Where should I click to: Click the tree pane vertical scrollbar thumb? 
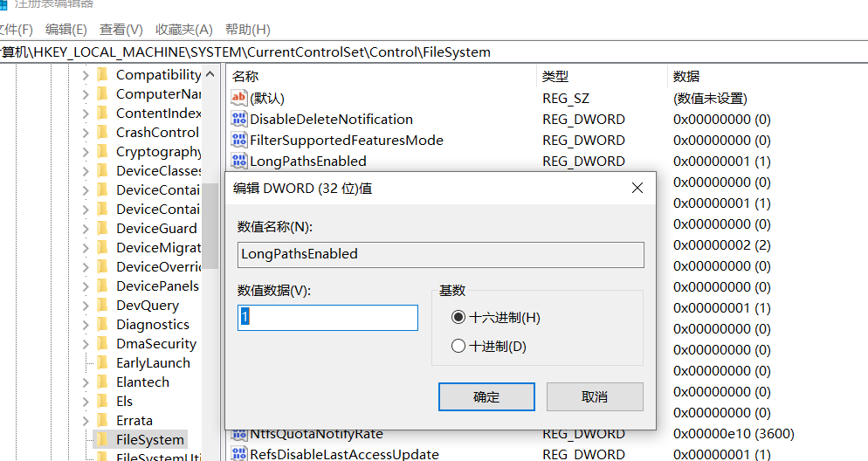point(210,226)
